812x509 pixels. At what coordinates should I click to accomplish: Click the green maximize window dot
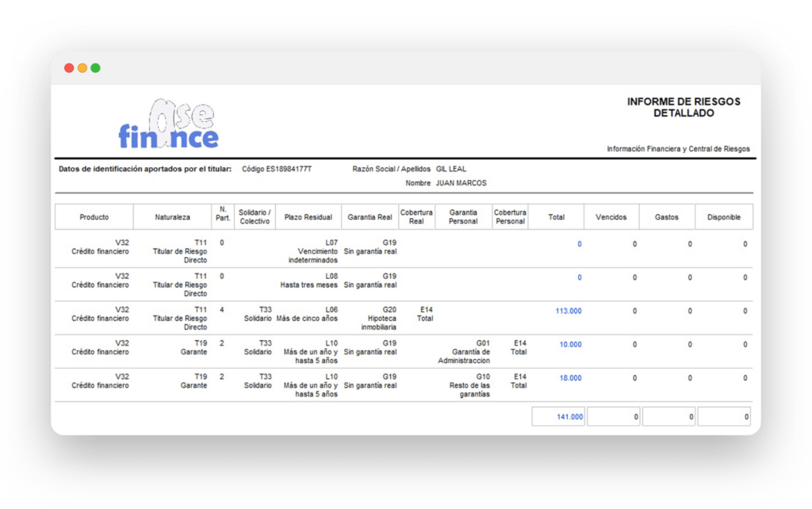coord(95,68)
